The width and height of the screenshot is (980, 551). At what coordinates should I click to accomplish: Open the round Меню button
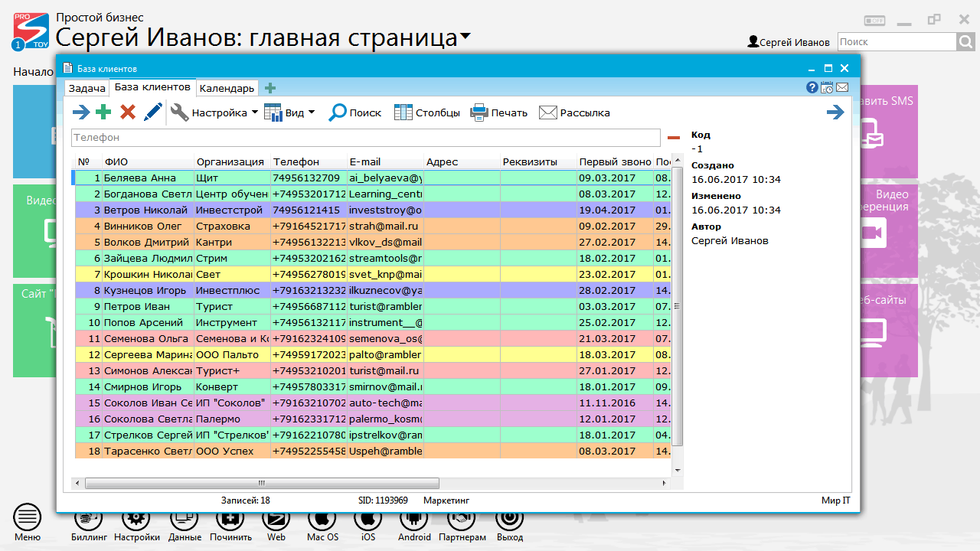click(x=28, y=518)
